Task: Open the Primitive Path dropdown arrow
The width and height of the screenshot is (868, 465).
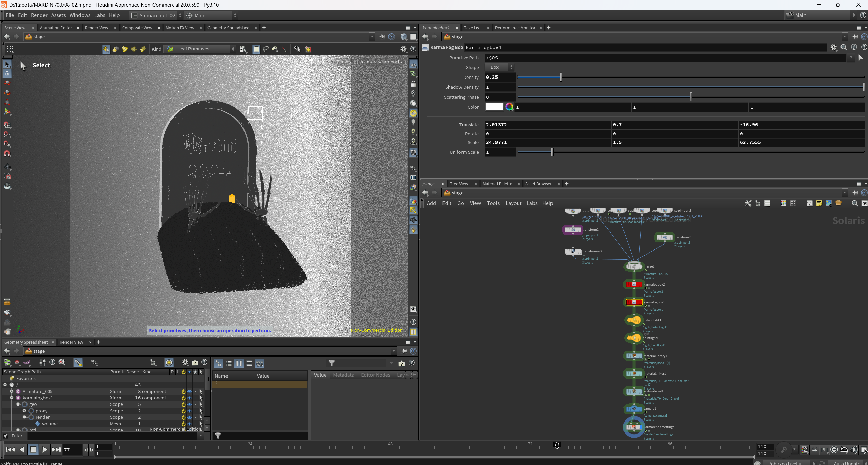Action: 851,58
